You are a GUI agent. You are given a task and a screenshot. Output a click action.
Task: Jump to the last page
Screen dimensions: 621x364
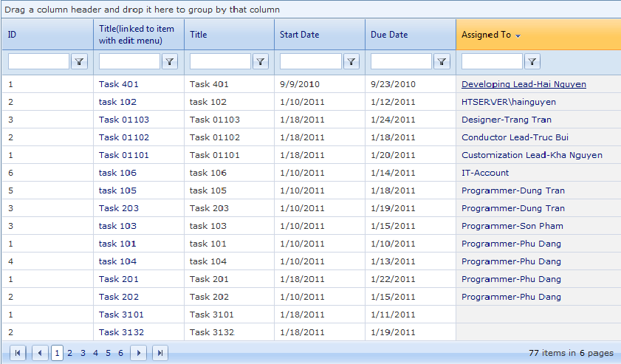tap(159, 353)
